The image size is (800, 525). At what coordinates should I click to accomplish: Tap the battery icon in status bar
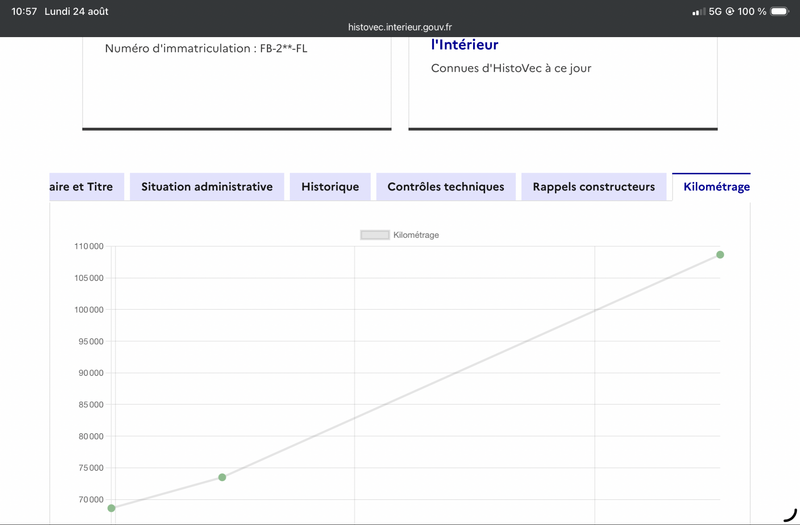[x=780, y=11]
